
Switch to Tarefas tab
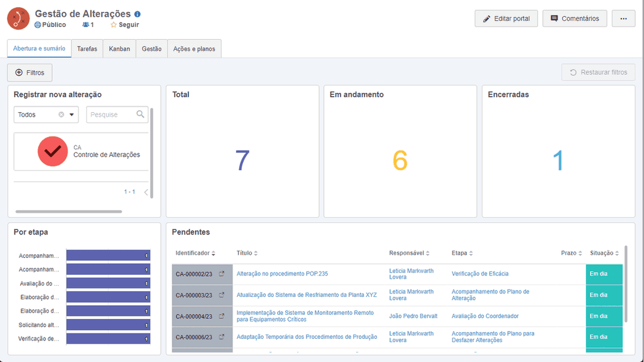(87, 48)
